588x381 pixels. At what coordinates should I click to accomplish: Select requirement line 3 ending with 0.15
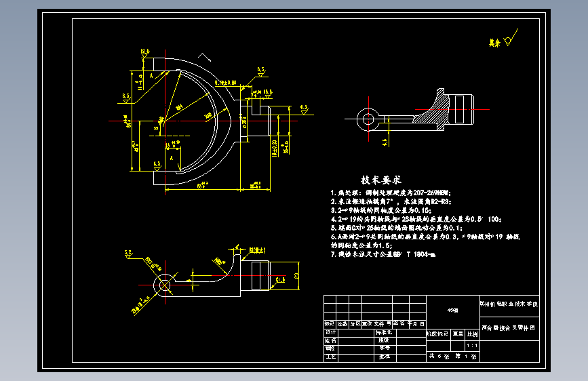pos(381,210)
